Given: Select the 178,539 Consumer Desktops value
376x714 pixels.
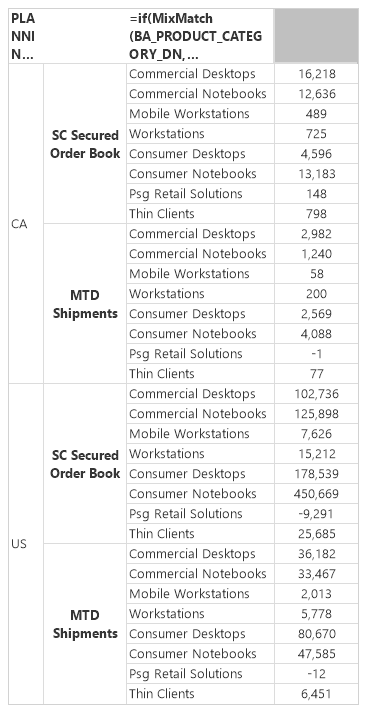Looking at the screenshot, I should [316, 474].
